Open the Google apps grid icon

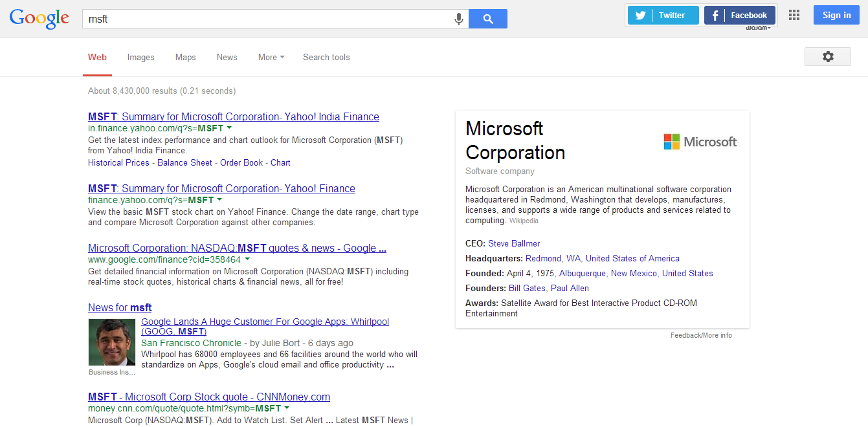(x=794, y=16)
